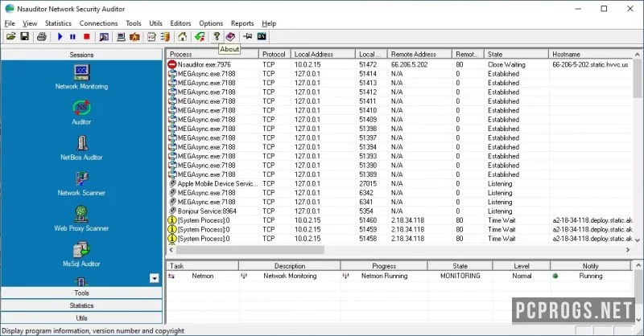This screenshot has height=336, width=644.
Task: Click the blocked icon beside Nsauditor.exe:7976
Action: [x=172, y=64]
